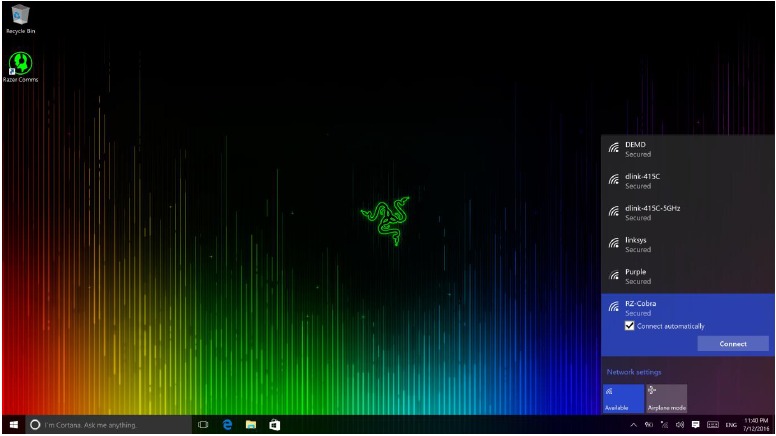Click the RZ-Cobra network name
The width and height of the screenshot is (776, 436).
click(640, 303)
